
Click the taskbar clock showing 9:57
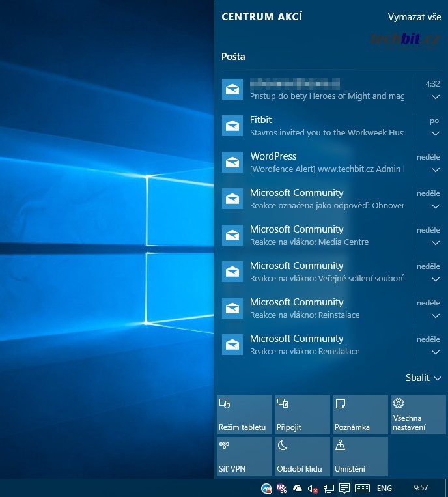421,487
